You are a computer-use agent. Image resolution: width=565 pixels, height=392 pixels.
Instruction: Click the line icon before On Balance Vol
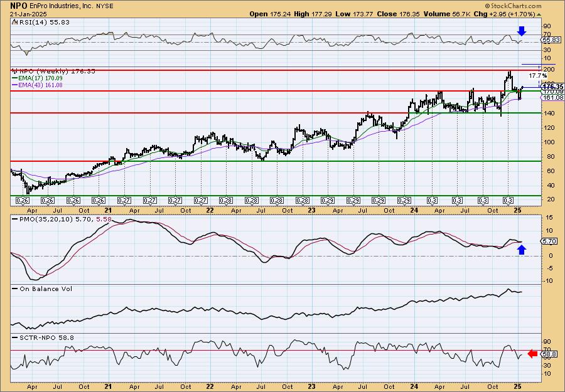point(15,289)
